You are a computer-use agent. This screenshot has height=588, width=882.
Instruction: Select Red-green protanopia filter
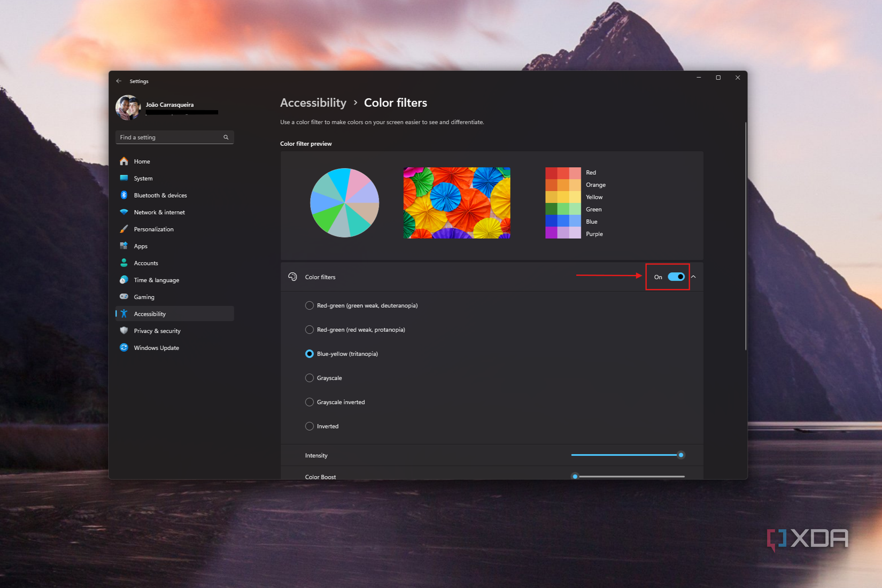(x=310, y=329)
